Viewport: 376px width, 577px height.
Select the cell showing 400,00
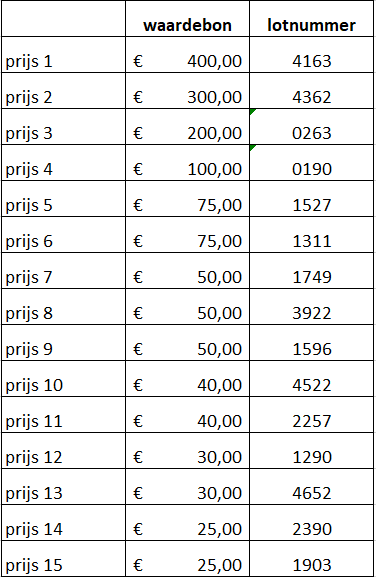[x=187, y=55]
